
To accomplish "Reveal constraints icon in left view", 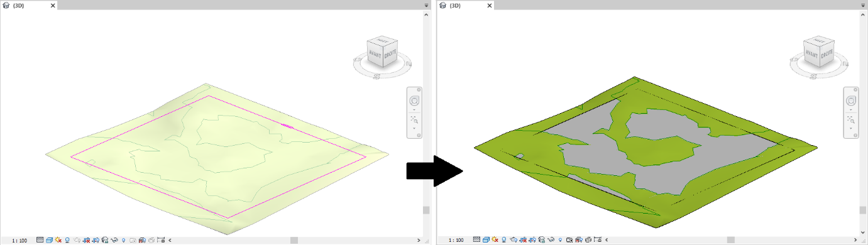I will coord(161,240).
